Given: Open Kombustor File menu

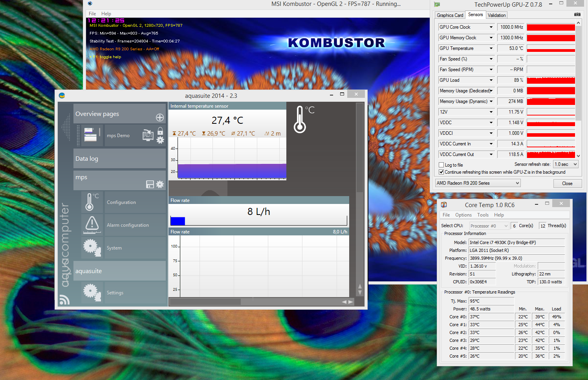Looking at the screenshot, I should [92, 13].
